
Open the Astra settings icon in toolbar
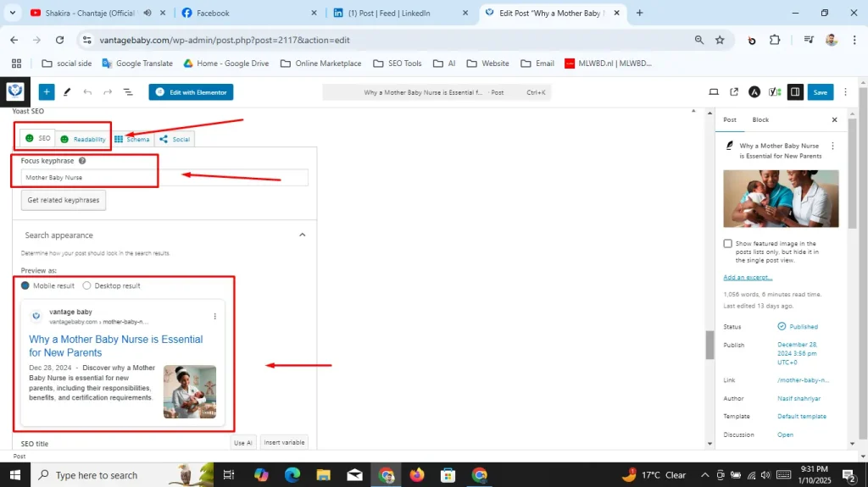755,92
